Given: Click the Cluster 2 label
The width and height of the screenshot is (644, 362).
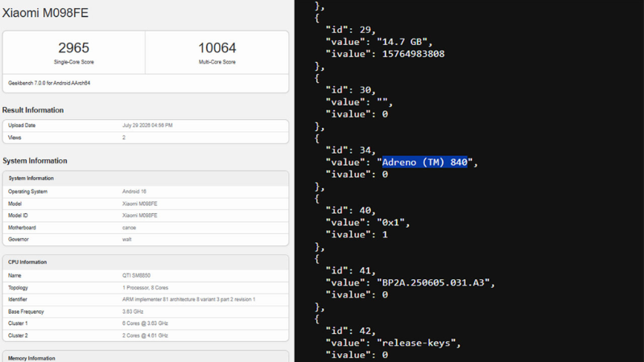Looking at the screenshot, I should click(18, 335).
